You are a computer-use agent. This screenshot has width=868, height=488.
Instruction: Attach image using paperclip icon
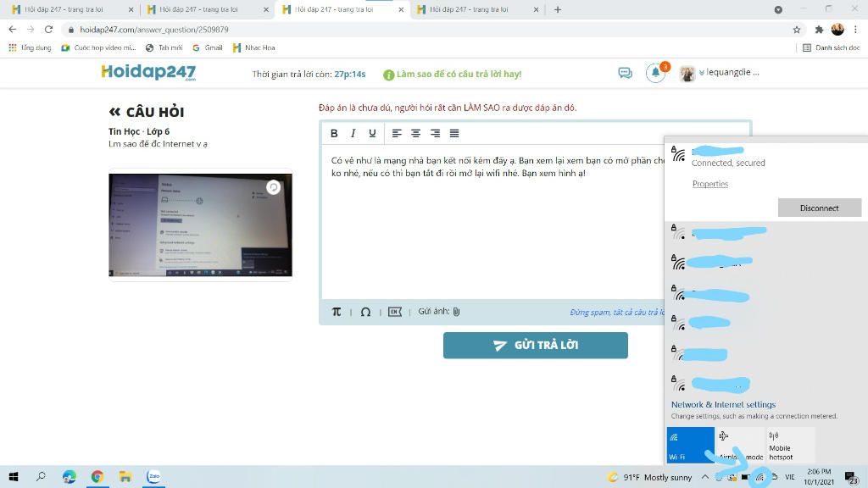click(x=456, y=312)
